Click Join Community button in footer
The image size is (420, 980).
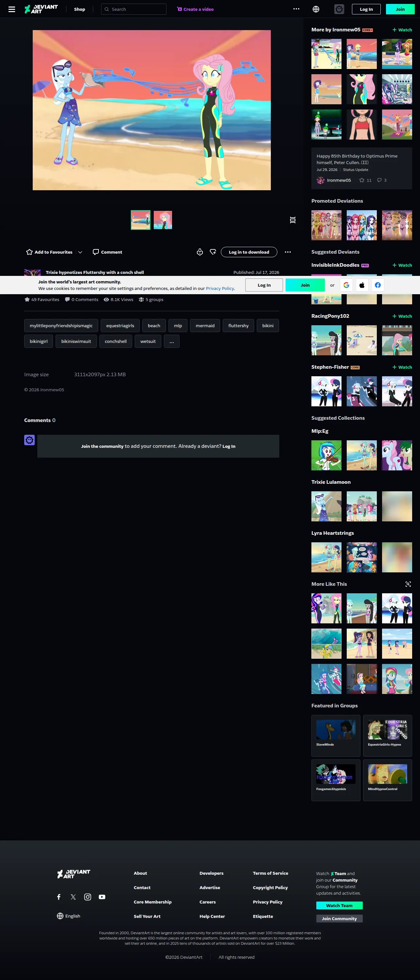(x=339, y=918)
